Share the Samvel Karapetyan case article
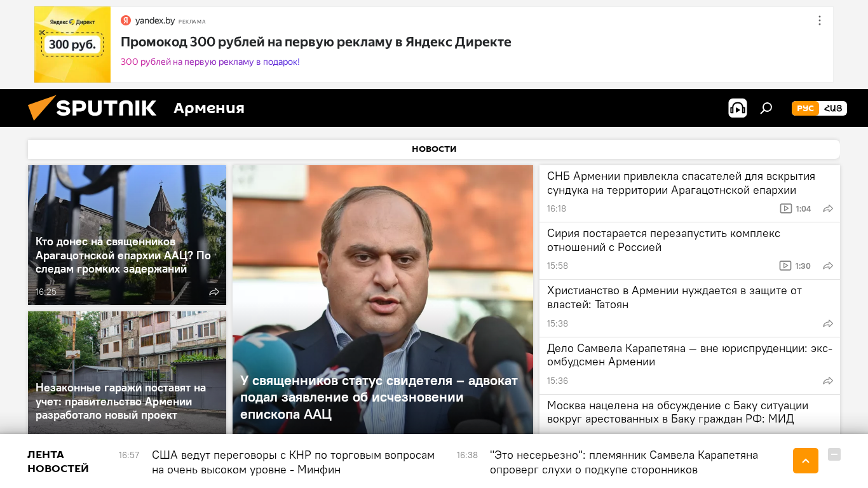 click(x=828, y=381)
